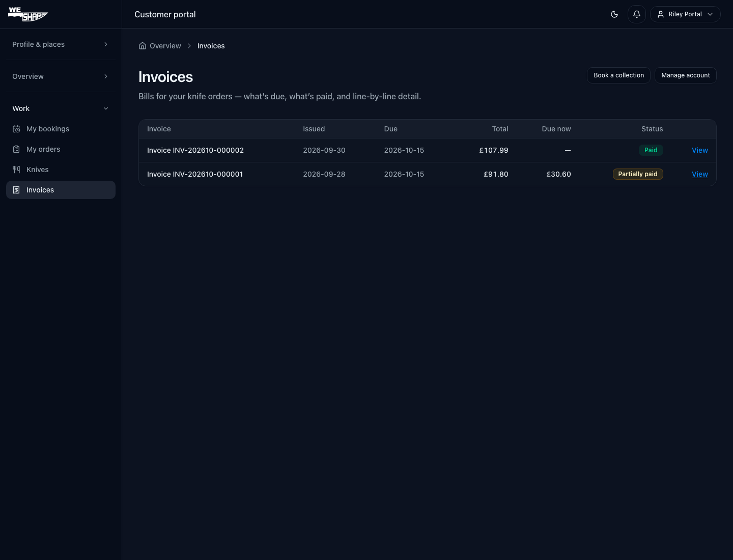Open My orders clipboard icon

click(x=16, y=149)
